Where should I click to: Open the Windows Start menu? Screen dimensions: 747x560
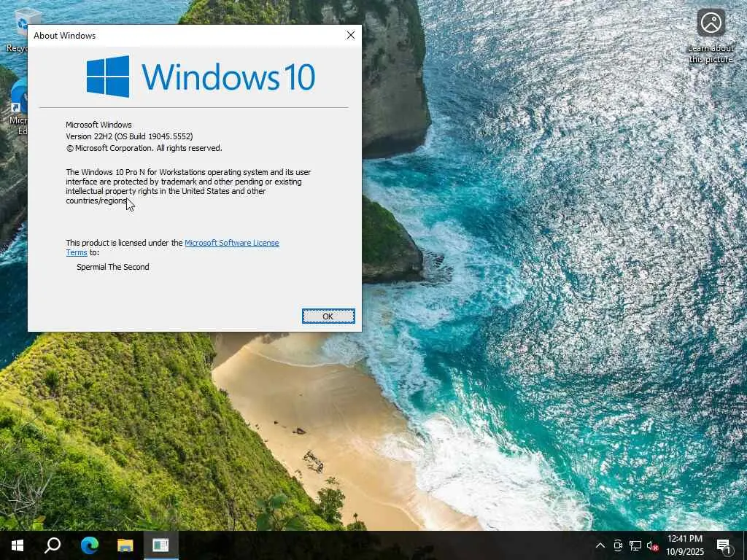(x=18, y=545)
